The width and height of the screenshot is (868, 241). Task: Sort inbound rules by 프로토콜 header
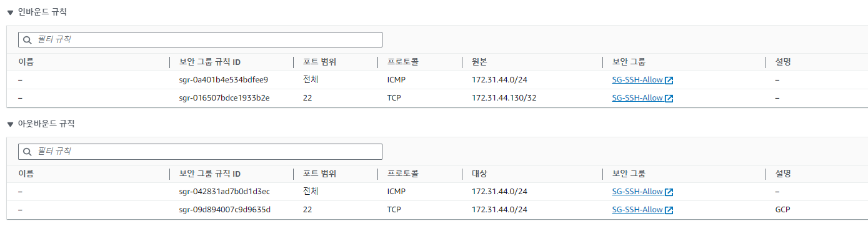click(x=402, y=62)
